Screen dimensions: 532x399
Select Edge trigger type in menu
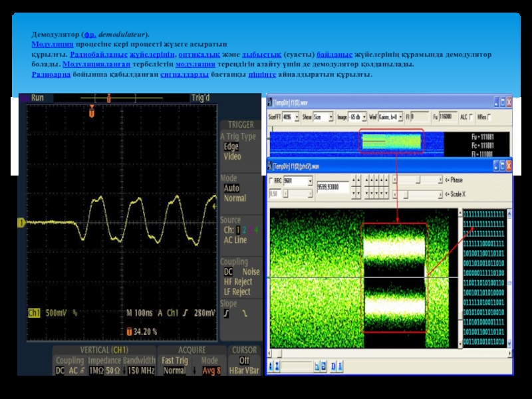[231, 146]
